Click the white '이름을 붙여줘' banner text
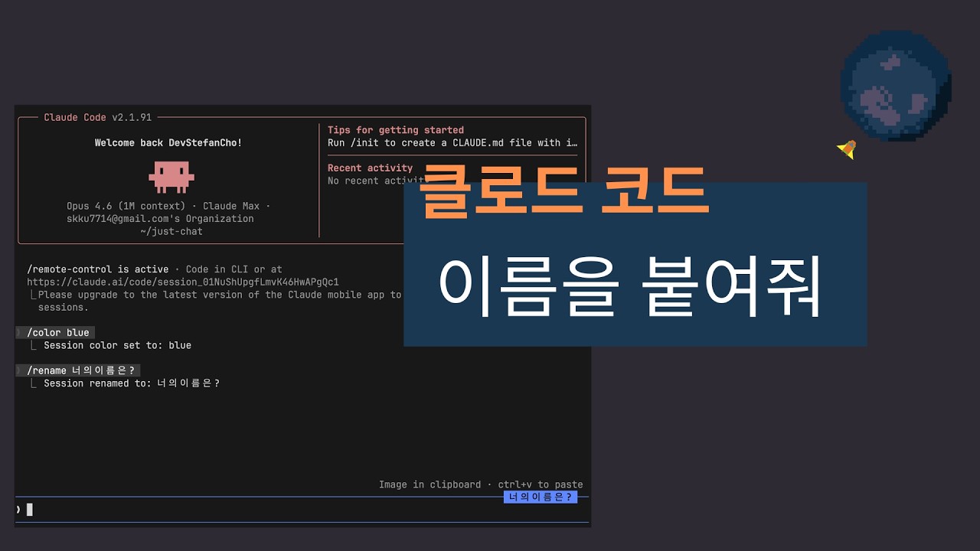 [x=632, y=287]
